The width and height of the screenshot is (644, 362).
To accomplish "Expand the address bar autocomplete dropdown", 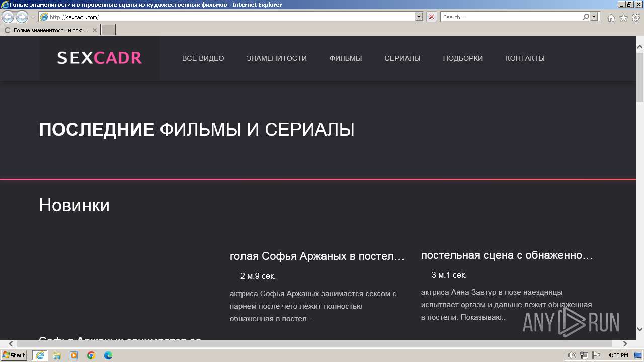I will click(419, 17).
